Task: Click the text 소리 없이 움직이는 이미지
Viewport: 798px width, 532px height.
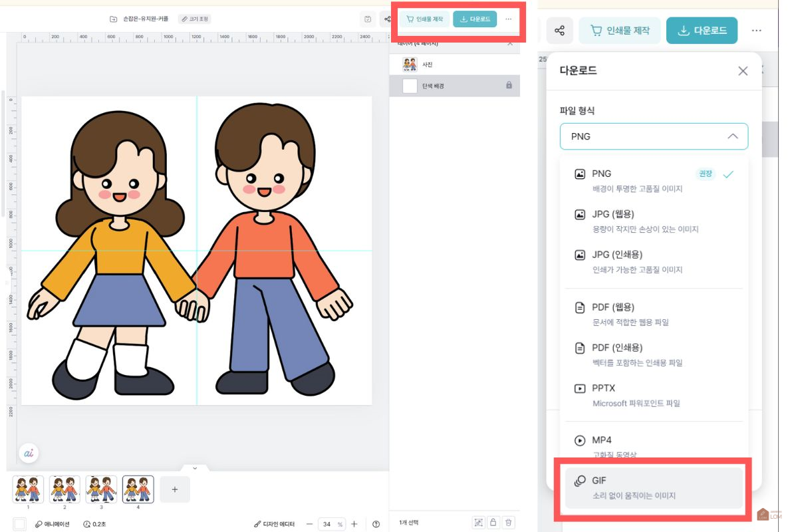Action: pos(634,495)
